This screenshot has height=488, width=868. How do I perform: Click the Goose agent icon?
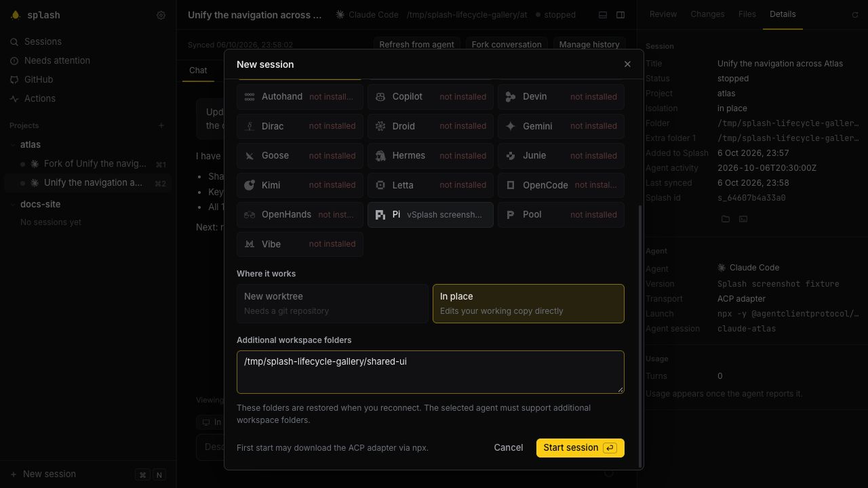point(250,156)
